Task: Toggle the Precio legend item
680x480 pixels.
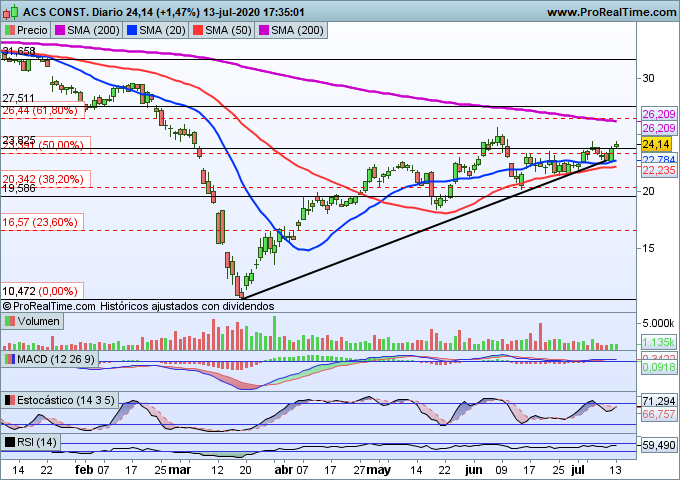Action: pyautogui.click(x=29, y=31)
